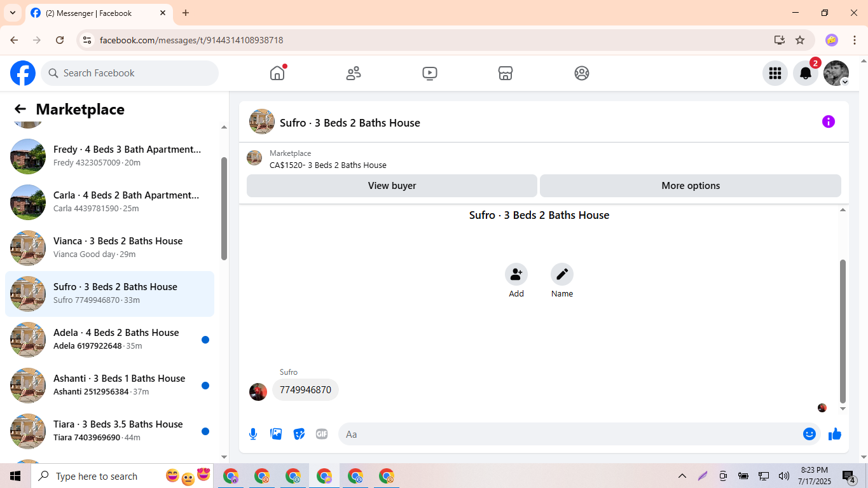Open a new browser tab
The image size is (868, 488).
[186, 13]
